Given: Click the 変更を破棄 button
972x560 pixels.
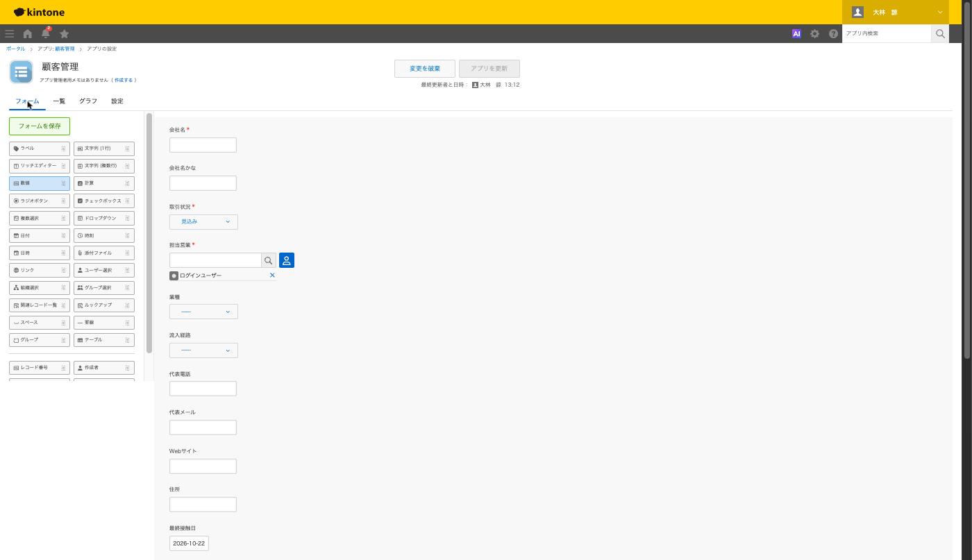Looking at the screenshot, I should coord(425,69).
